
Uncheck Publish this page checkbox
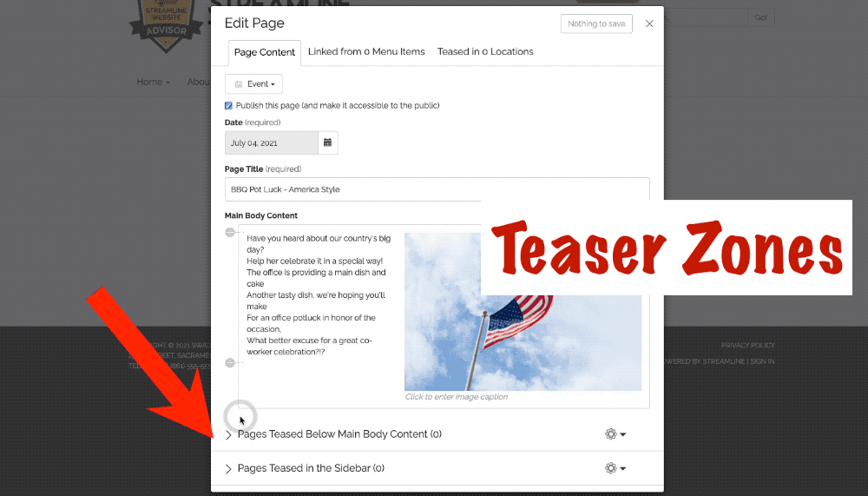click(228, 106)
